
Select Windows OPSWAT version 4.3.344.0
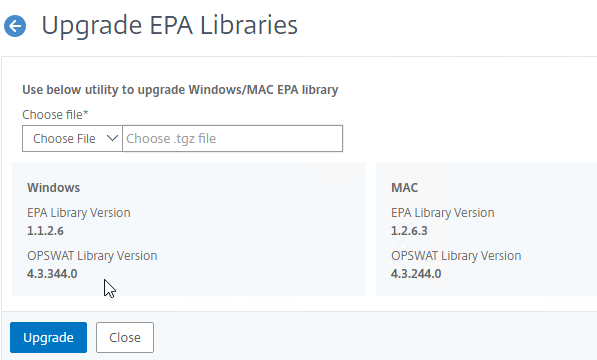click(52, 274)
